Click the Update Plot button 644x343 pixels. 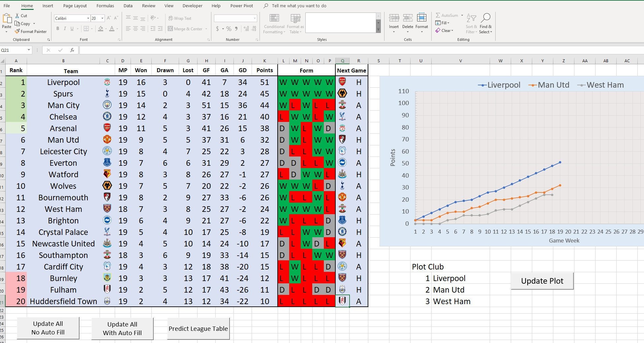[x=542, y=281]
